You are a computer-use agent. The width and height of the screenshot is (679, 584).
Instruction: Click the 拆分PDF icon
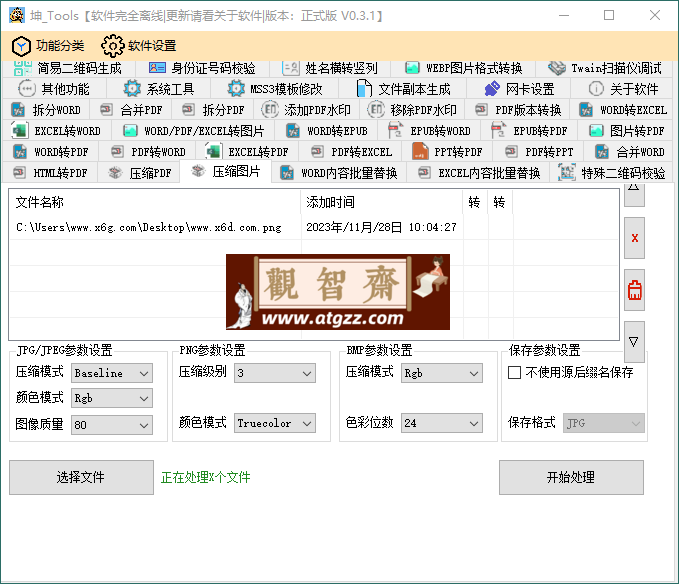coord(188,110)
